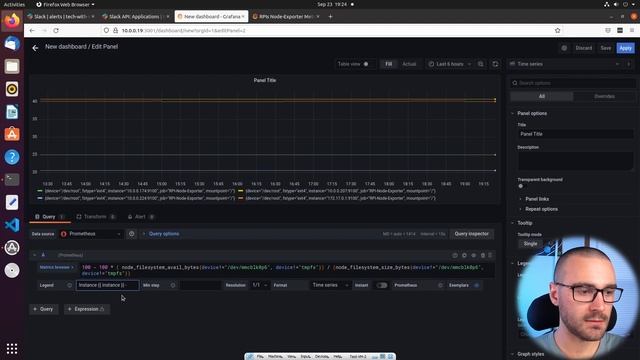Open Files manager in the dock
This screenshot has height=360, width=640.
[x=12, y=66]
